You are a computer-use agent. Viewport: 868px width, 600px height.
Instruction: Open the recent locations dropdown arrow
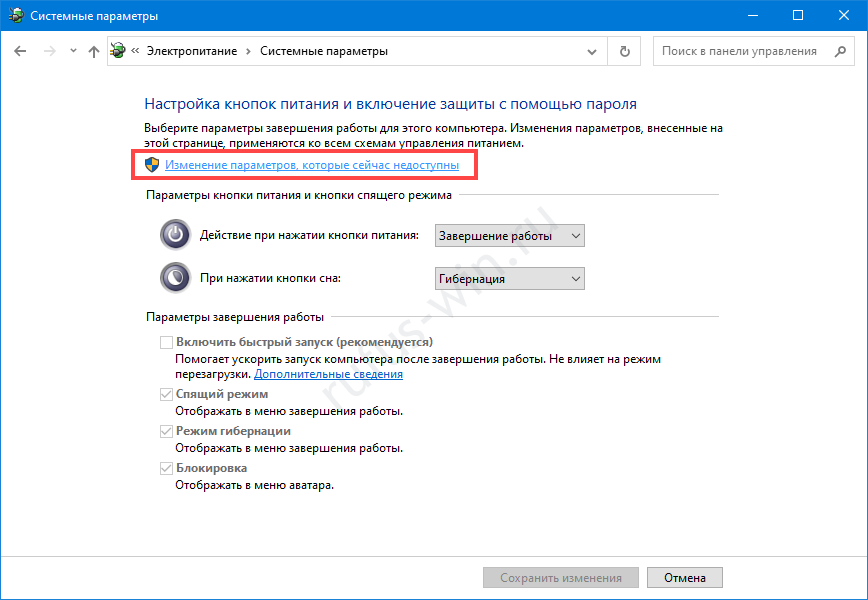tap(73, 51)
